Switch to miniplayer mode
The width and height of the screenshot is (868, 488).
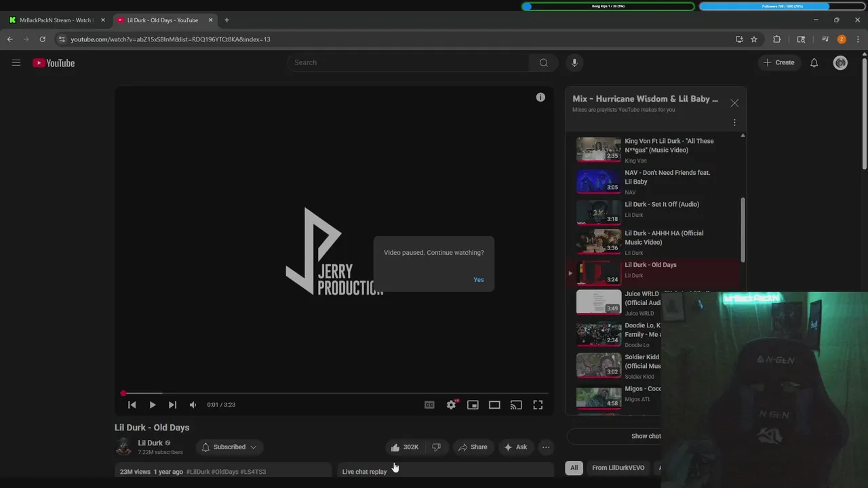pos(473,405)
